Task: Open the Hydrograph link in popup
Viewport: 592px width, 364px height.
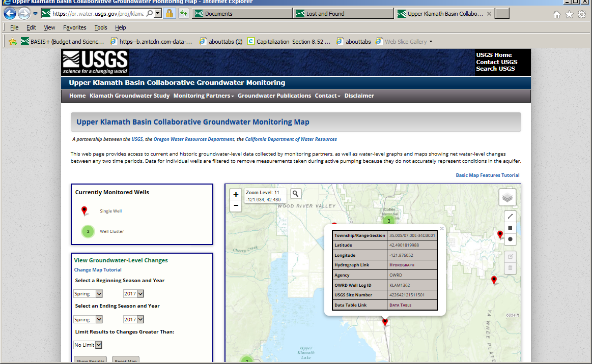Action: click(402, 265)
